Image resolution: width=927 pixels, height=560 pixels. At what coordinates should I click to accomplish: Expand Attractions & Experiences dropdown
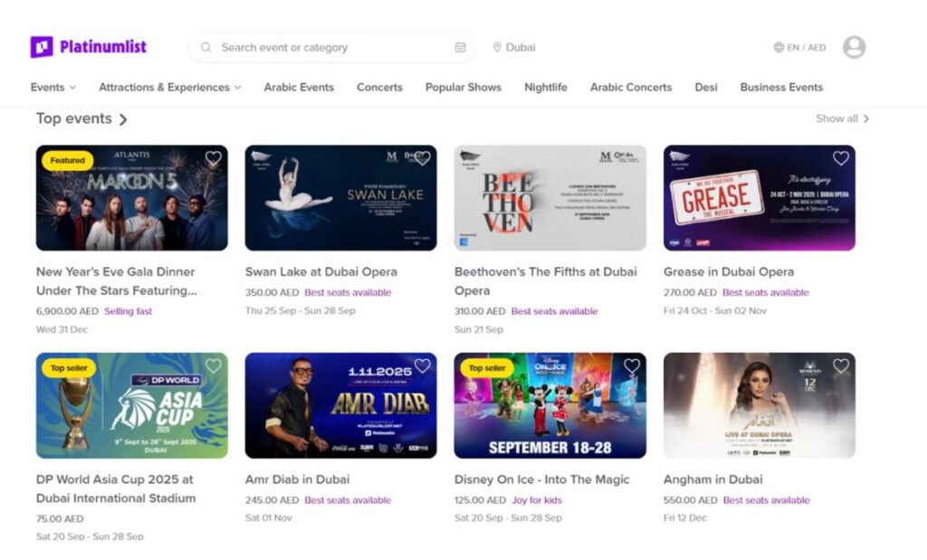169,87
